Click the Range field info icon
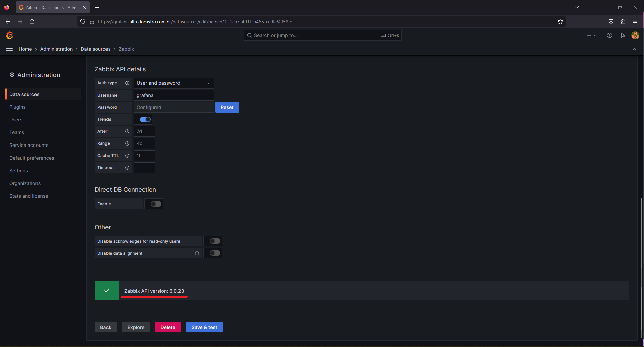The image size is (644, 347). point(127,143)
